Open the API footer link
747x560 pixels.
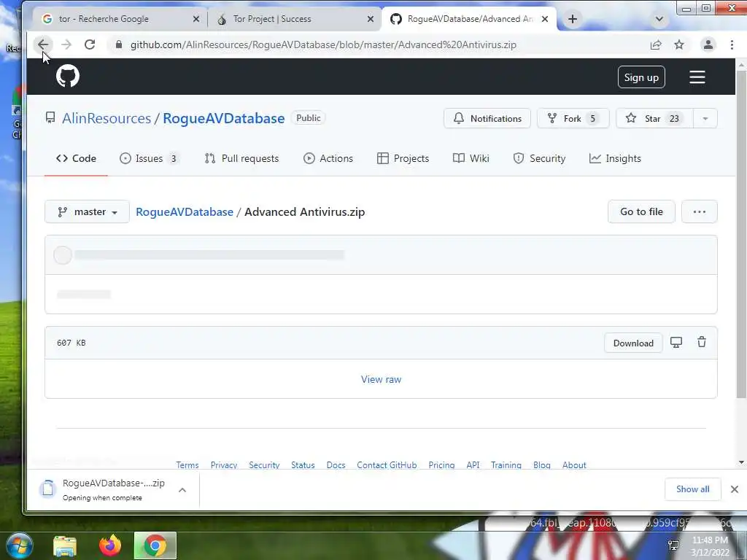473,464
